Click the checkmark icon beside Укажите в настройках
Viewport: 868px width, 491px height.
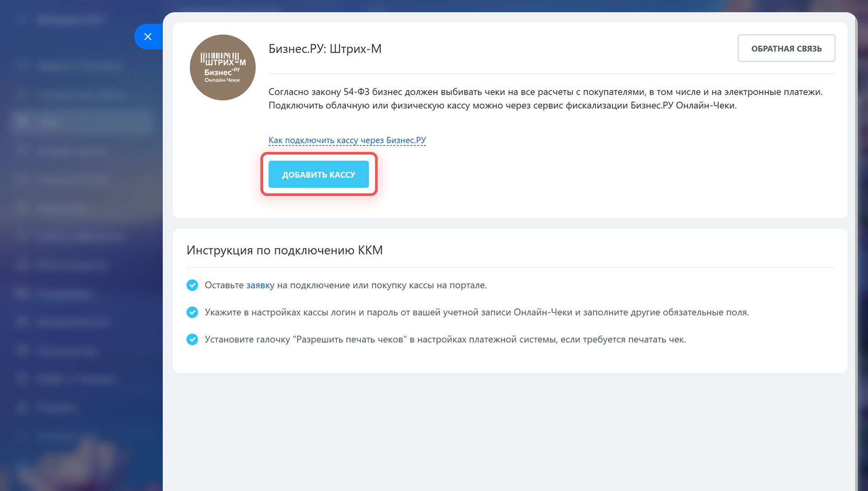[192, 312]
